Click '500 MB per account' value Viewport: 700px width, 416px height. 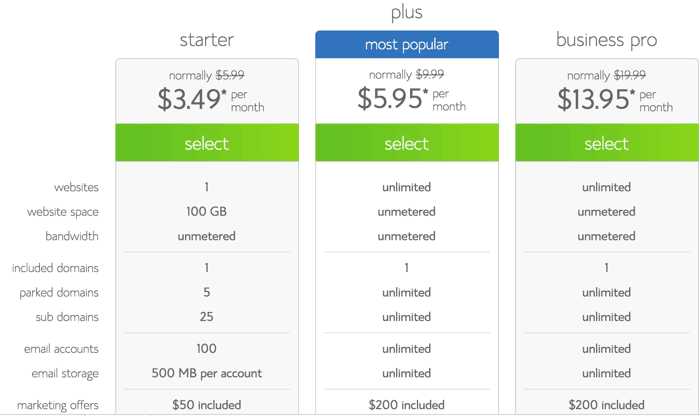(207, 373)
